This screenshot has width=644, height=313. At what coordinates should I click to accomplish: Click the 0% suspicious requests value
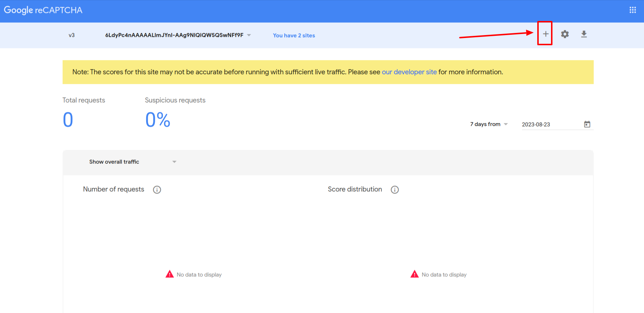(158, 120)
